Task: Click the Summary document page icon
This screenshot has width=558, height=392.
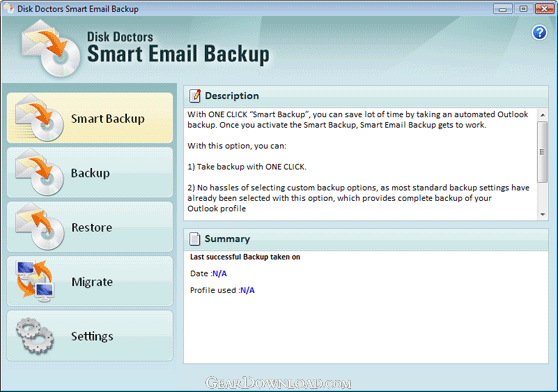Action: (194, 239)
